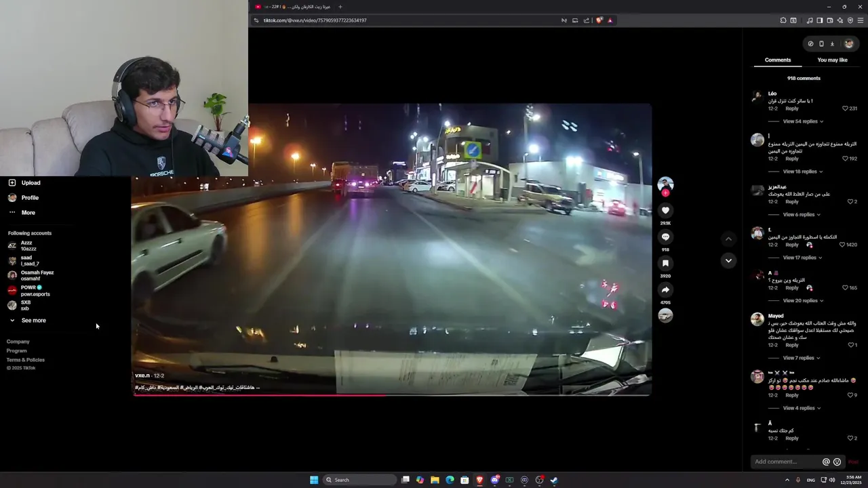868x488 pixels.
Task: Open Upload in the TikTok sidebar
Action: tap(24, 182)
